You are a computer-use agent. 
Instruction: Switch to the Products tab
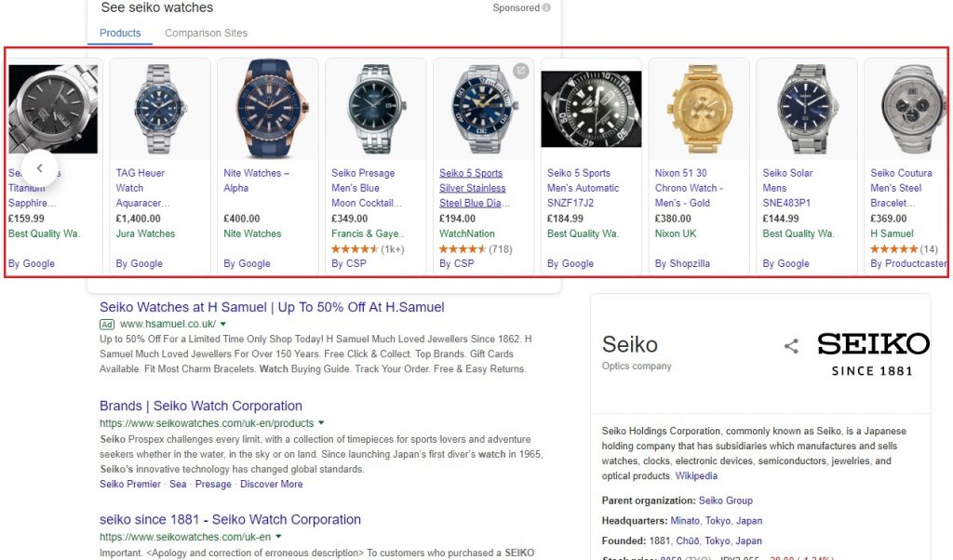(120, 33)
